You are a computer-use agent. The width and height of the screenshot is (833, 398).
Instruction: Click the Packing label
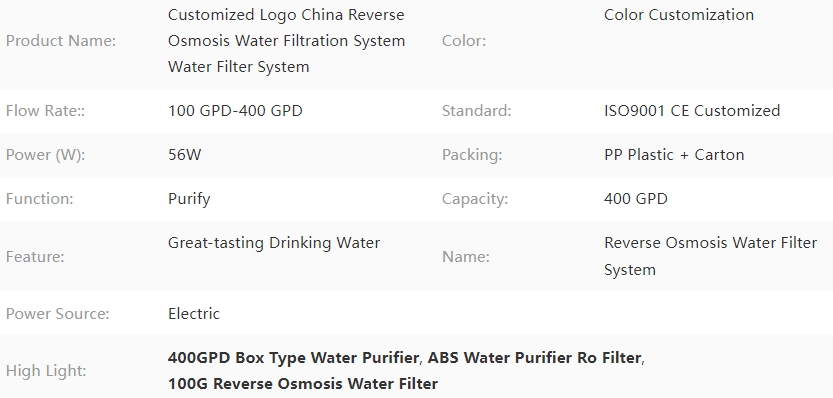coord(472,155)
